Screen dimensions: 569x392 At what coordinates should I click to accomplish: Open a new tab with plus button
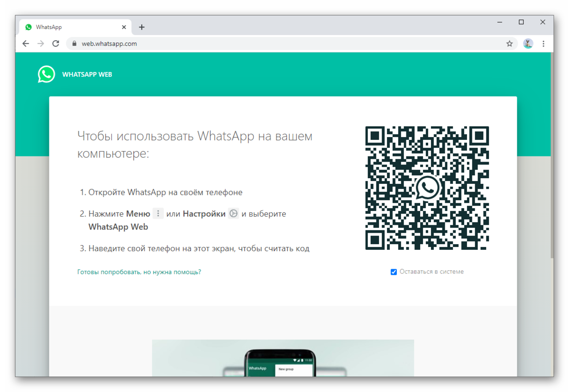point(141,27)
